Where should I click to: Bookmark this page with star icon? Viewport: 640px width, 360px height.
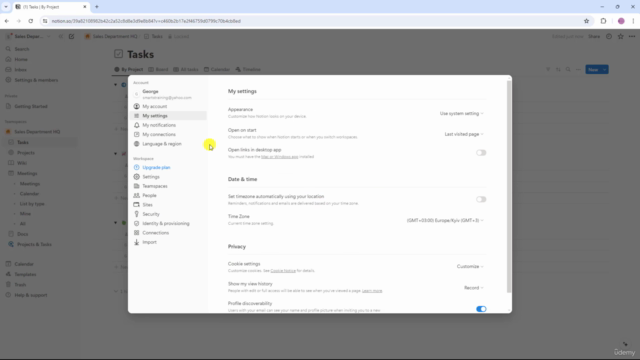tap(587, 21)
